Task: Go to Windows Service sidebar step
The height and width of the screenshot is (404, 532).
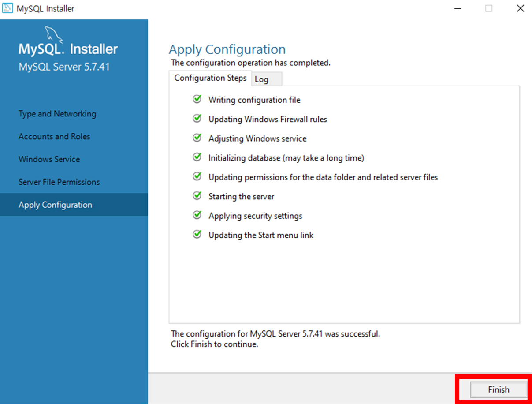Action: pyautogui.click(x=49, y=159)
